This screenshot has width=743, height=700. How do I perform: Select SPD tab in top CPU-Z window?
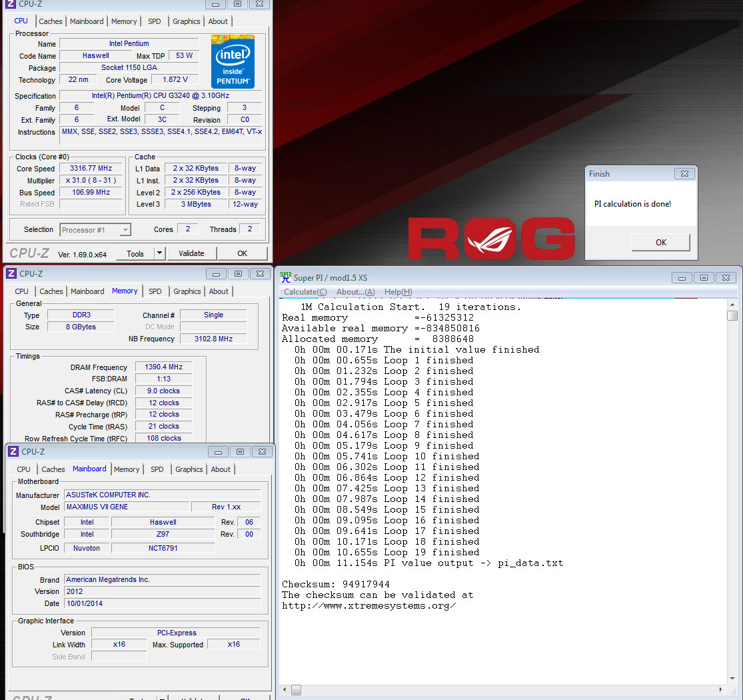(x=155, y=21)
